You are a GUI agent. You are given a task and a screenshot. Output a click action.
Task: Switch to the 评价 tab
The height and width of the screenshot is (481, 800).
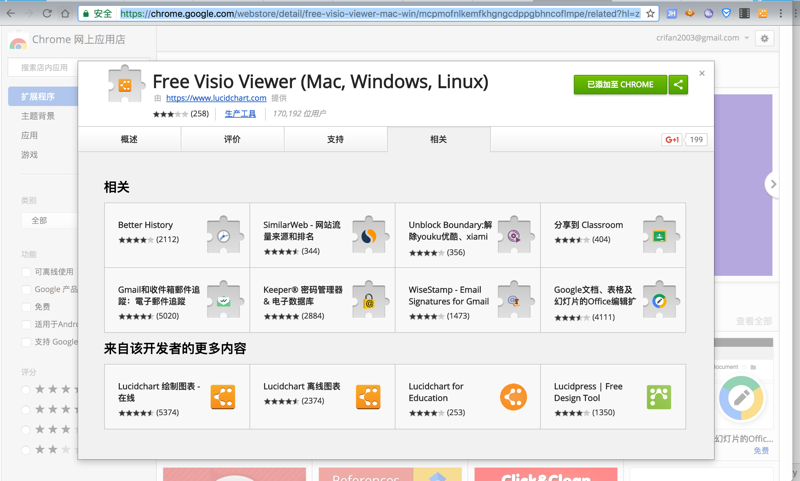[x=233, y=139]
